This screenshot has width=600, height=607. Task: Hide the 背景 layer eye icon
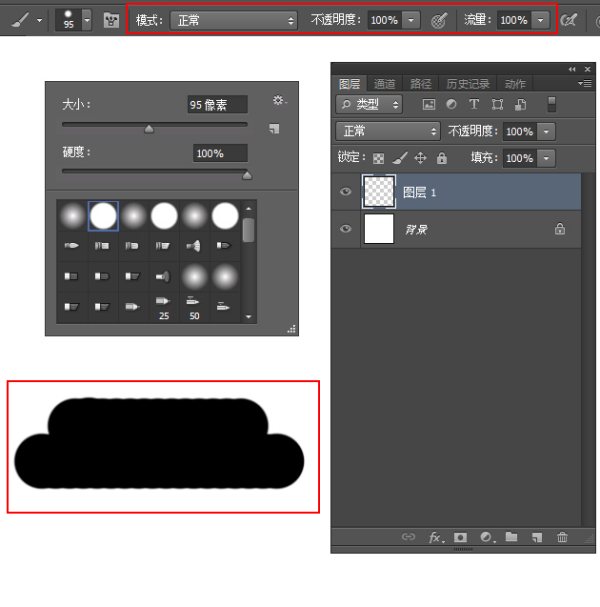click(345, 229)
